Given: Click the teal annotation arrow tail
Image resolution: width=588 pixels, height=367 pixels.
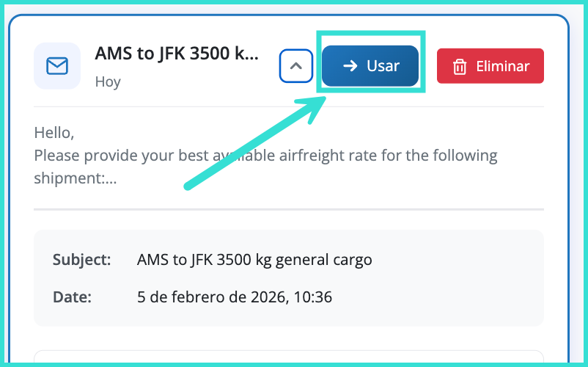Looking at the screenshot, I should click(188, 186).
